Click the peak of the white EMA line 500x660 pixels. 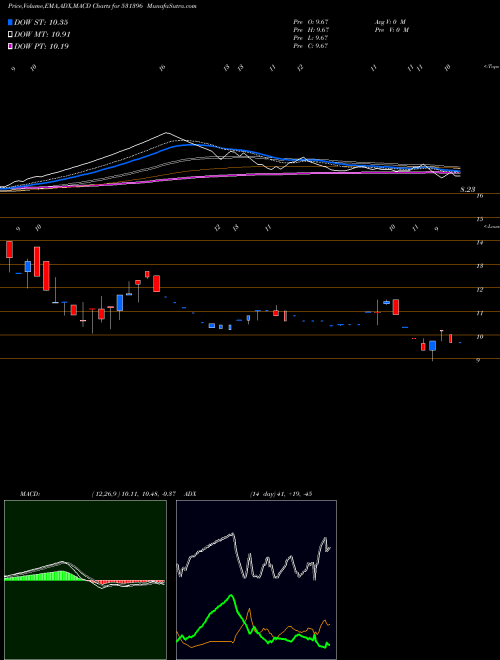click(x=165, y=133)
